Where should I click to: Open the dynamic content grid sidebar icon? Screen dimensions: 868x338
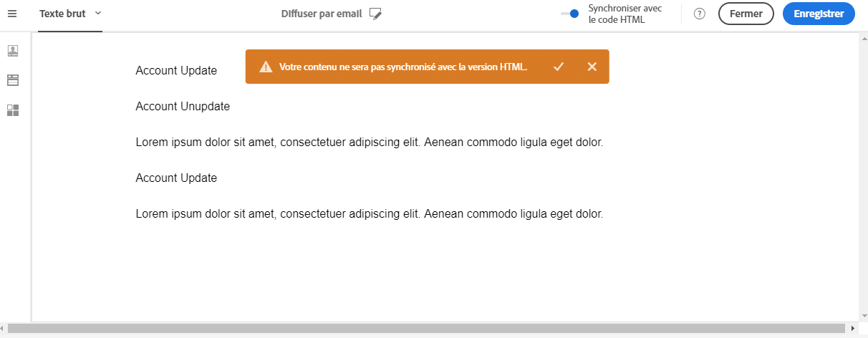pos(13,110)
